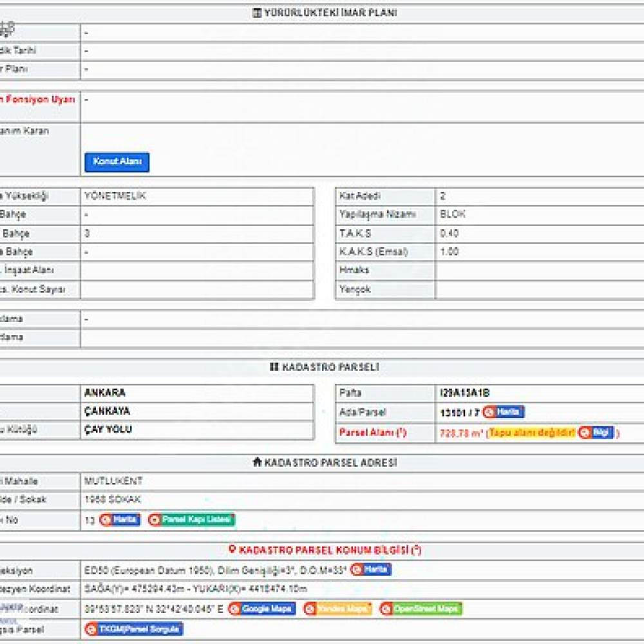
Task: Click the house icon before Kadastro Parsel Adresi
Action: click(x=257, y=462)
